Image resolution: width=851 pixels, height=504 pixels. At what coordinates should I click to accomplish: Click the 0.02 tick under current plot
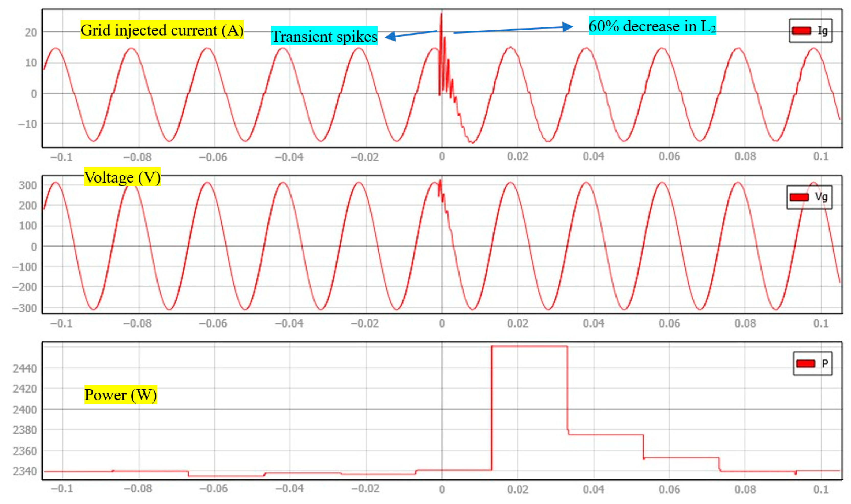click(517, 156)
